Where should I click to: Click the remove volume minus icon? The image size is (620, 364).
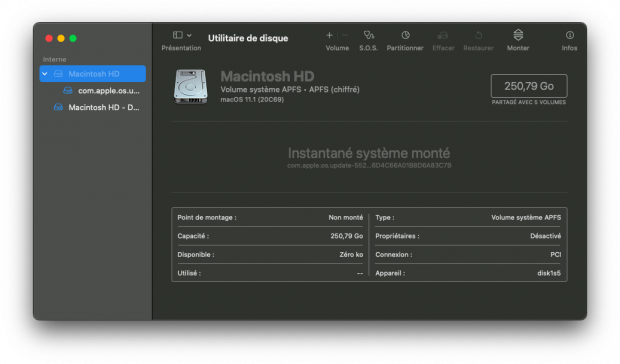tap(345, 35)
